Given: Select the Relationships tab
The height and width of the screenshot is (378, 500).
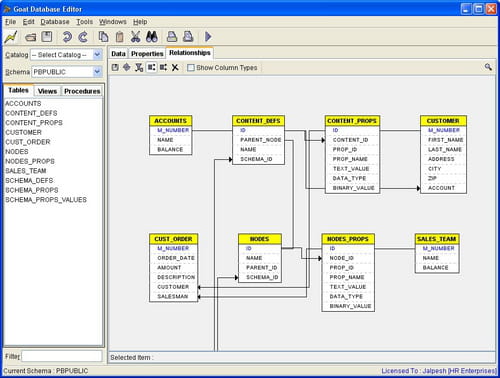Looking at the screenshot, I should click(x=190, y=53).
